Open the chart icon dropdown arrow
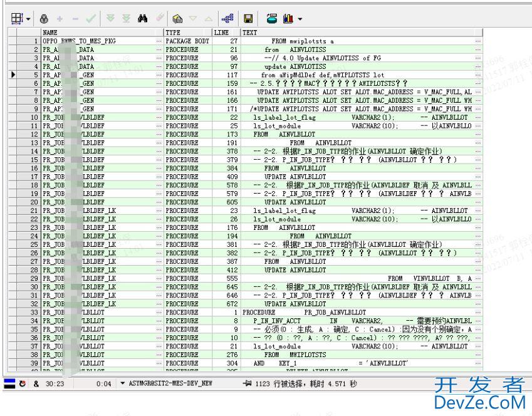This screenshot has height=416, width=532. [300, 19]
